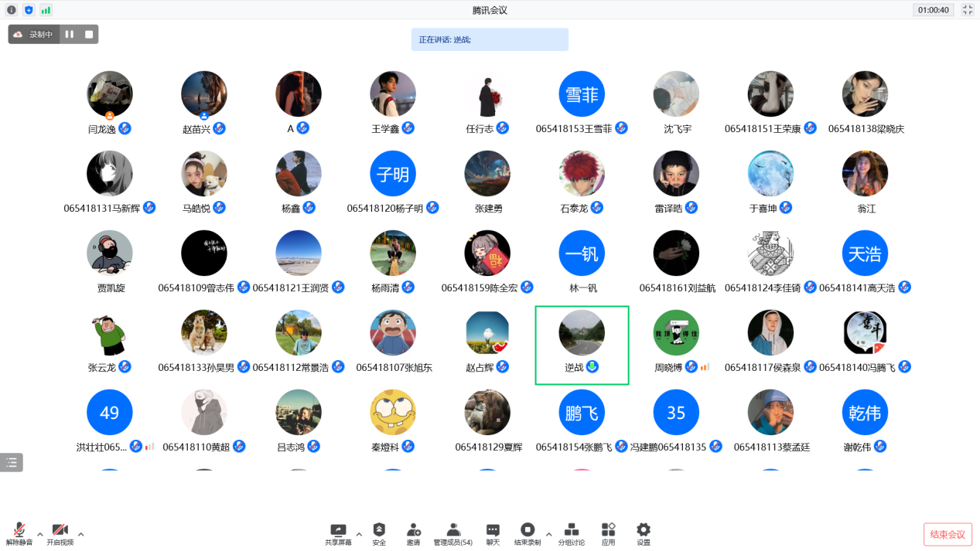
Task: Open the 设置 settings gear
Action: click(644, 533)
